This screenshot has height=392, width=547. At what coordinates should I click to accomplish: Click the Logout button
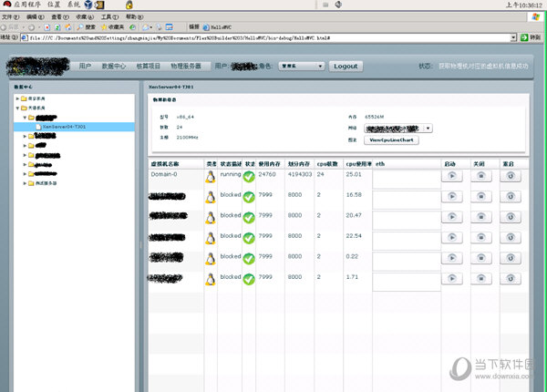346,67
